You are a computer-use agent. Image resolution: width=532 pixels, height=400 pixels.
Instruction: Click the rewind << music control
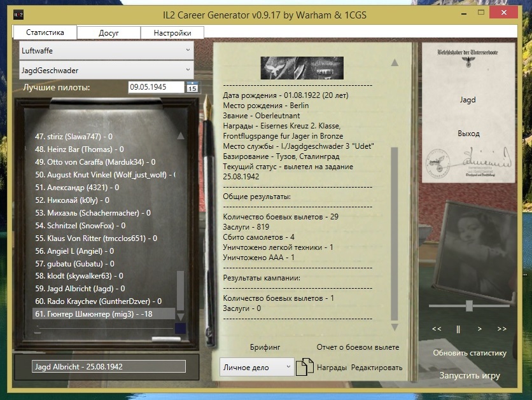pos(437,329)
